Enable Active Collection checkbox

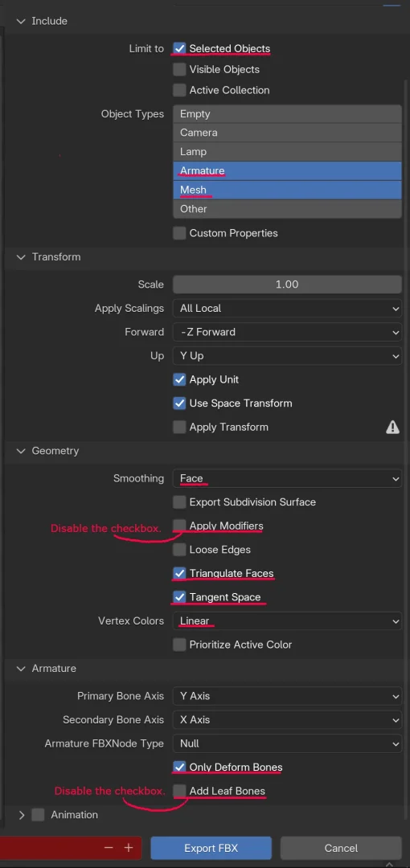(x=179, y=90)
